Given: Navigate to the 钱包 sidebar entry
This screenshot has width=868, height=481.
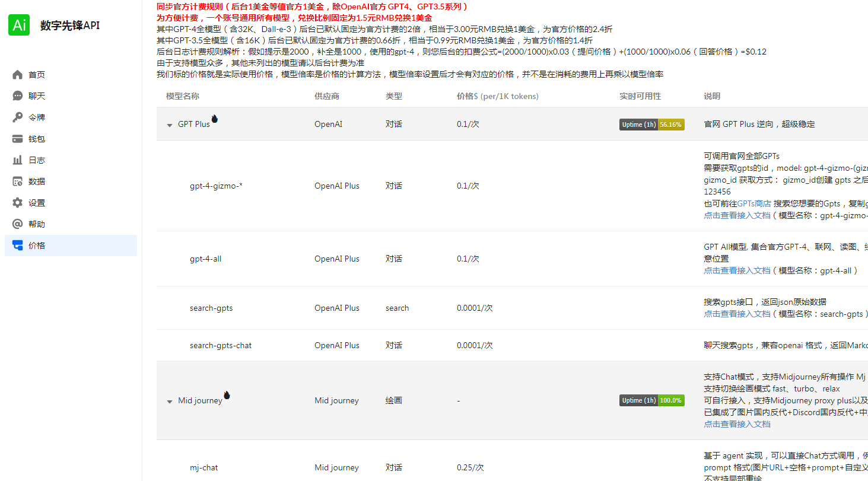Looking at the screenshot, I should tap(37, 138).
